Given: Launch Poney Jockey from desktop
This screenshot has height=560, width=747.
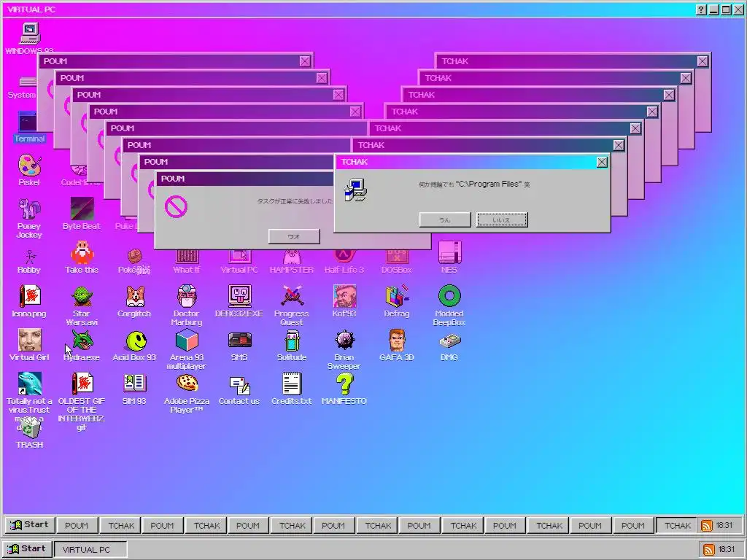Looking at the screenshot, I should (x=29, y=209).
